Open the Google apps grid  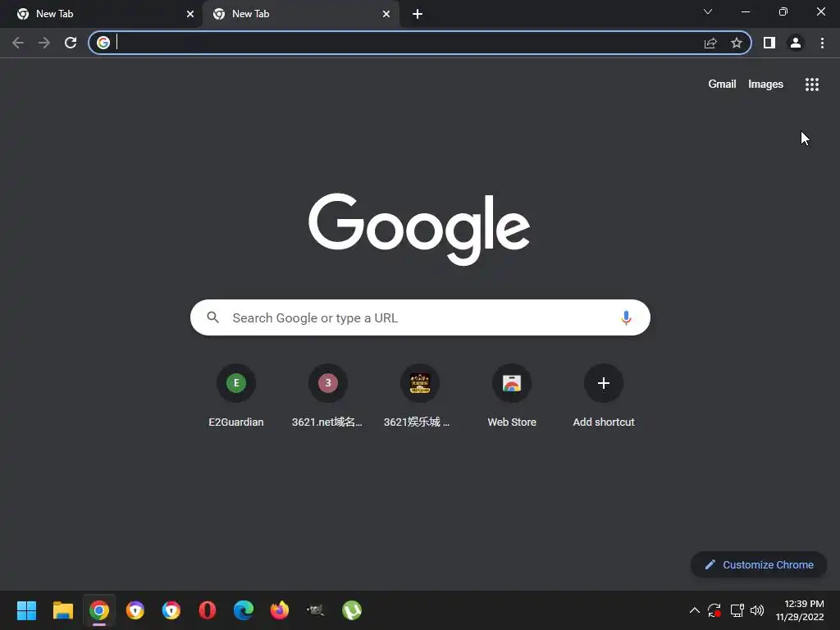pos(811,84)
